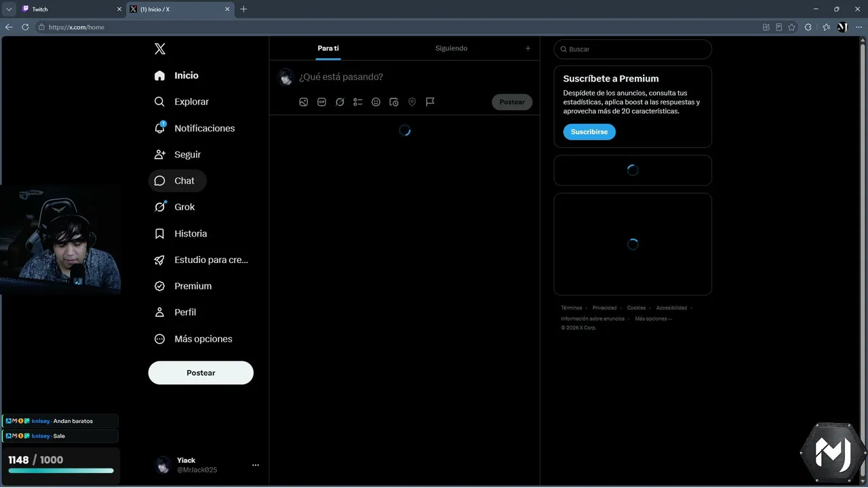Open the Cookies footer link
The width and height of the screenshot is (868, 488).
click(x=636, y=308)
